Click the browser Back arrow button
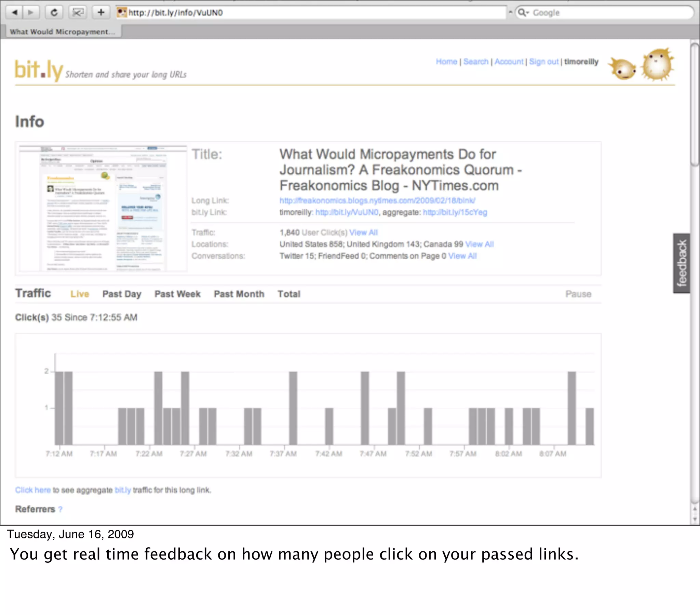This screenshot has height=615, width=700. point(14,13)
